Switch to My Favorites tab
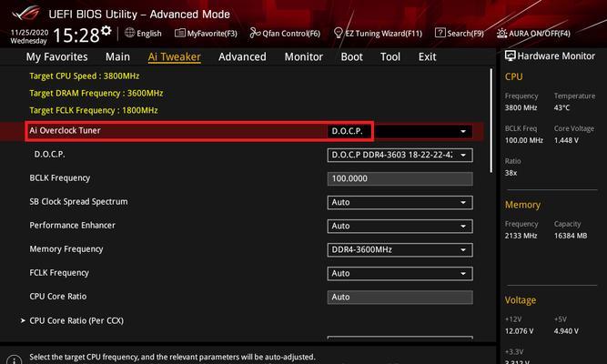 point(57,57)
